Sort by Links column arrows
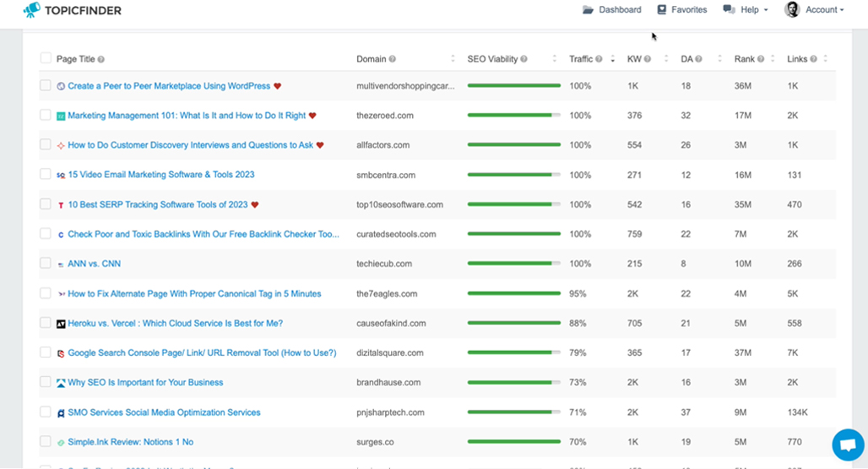The width and height of the screenshot is (868, 469). [826, 59]
